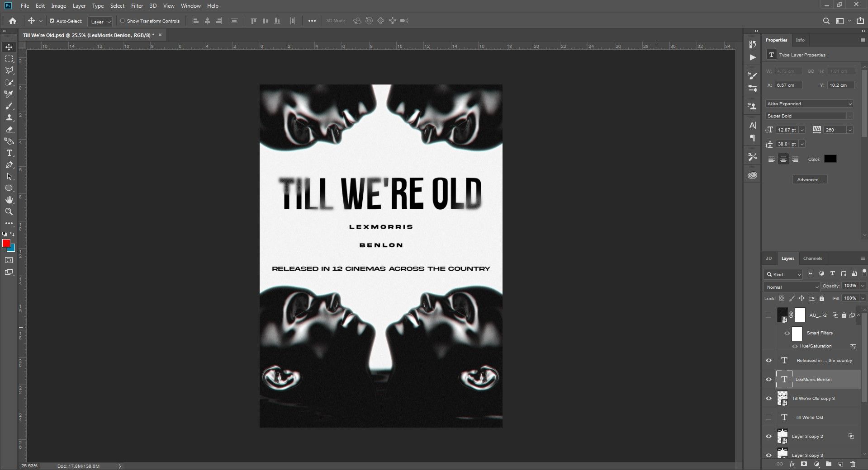Select the Clone Stamp tool
The width and height of the screenshot is (868, 470).
click(x=9, y=117)
